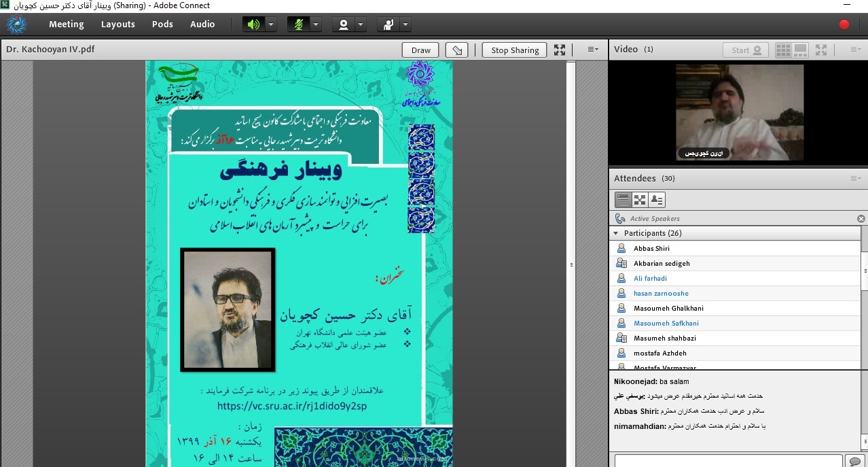Screen dimensions: 868x467
Task: Switch video pod to grid layout
Action: pyautogui.click(x=783, y=50)
